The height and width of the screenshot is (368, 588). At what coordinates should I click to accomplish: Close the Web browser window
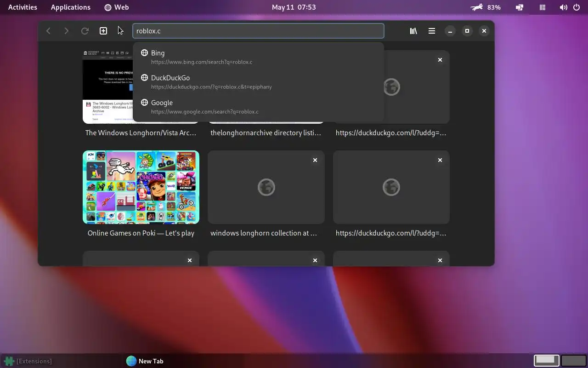[x=484, y=31]
